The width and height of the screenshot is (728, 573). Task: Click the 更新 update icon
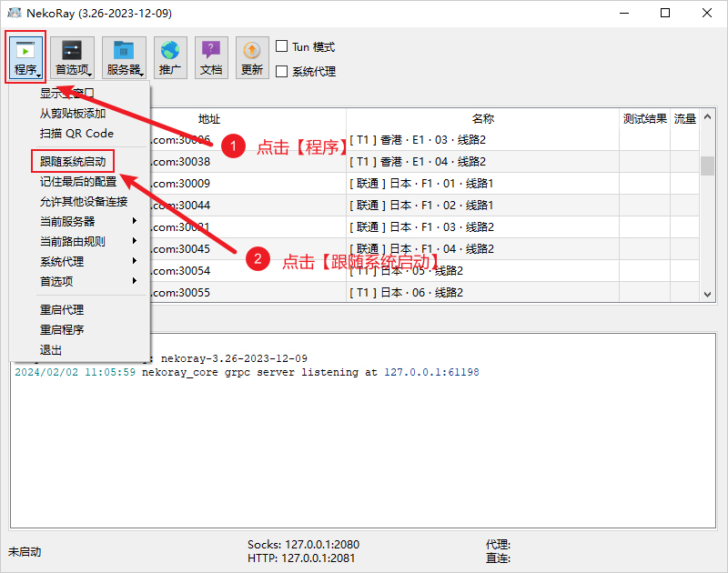252,56
